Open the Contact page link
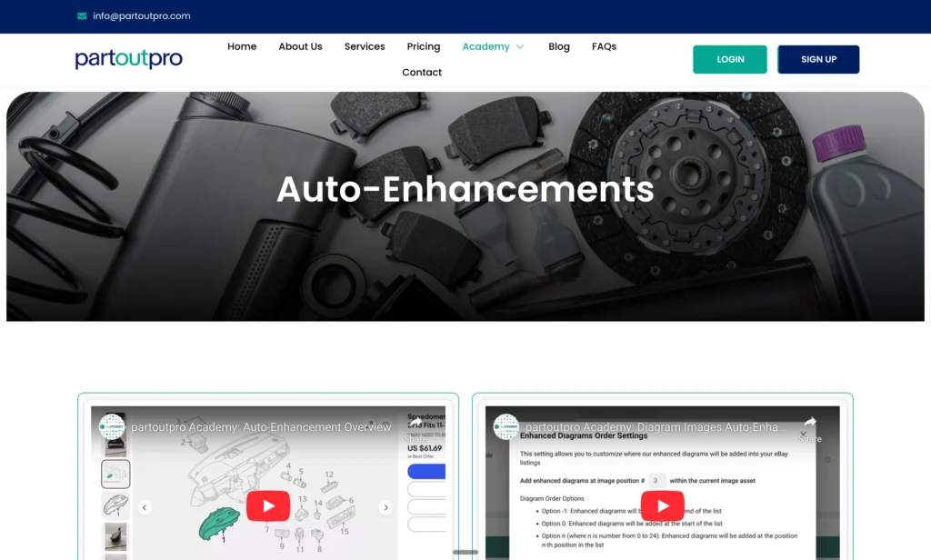This screenshot has height=560, width=931. click(421, 72)
